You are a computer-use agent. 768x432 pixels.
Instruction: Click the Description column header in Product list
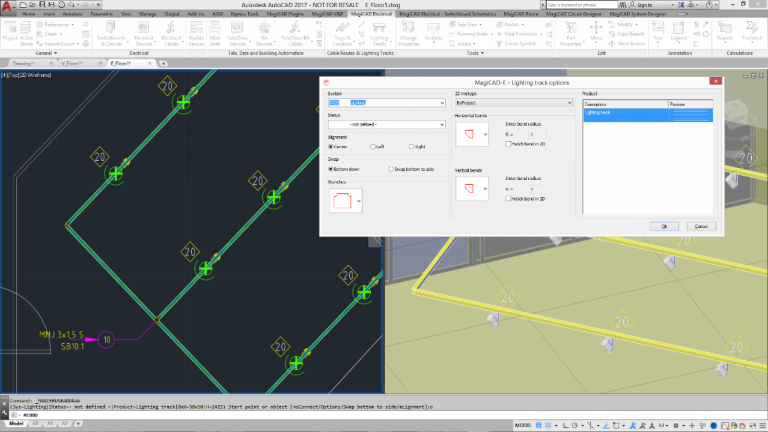(x=625, y=104)
